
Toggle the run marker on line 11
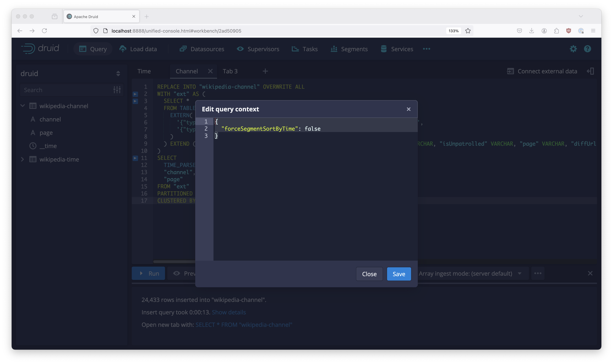tap(135, 158)
